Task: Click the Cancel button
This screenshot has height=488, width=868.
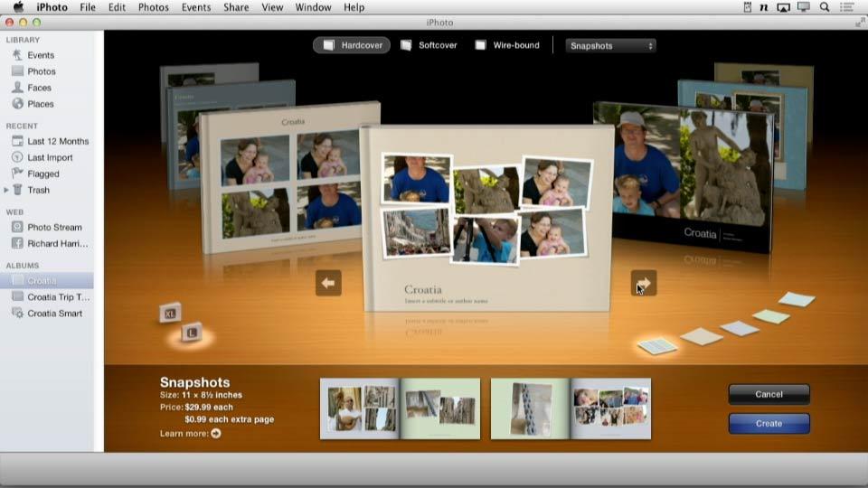Action: pyautogui.click(x=769, y=395)
